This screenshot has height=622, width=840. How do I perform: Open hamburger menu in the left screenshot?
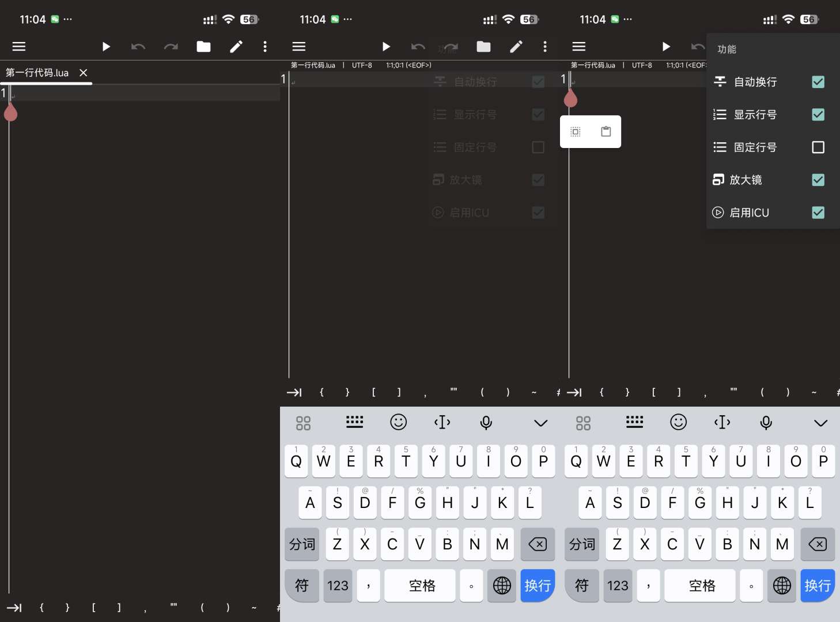19,47
